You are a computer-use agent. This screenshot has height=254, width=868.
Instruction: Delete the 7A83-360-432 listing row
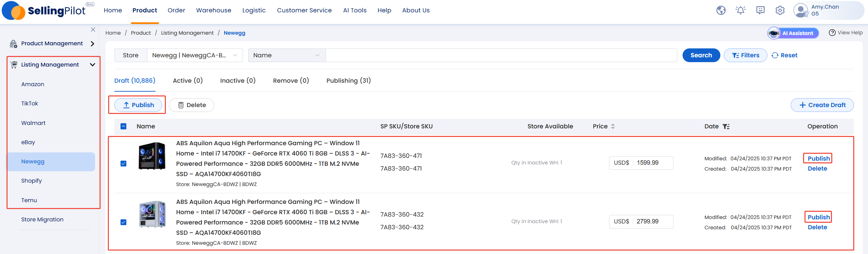click(818, 227)
